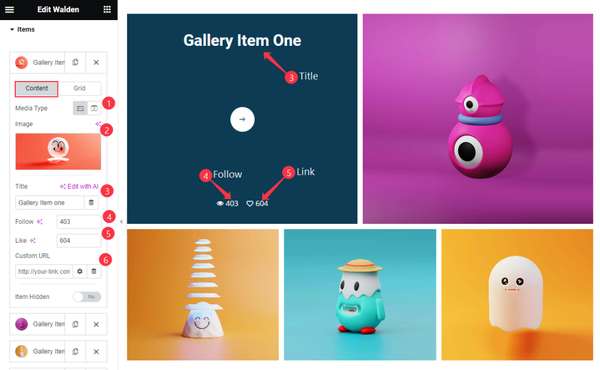The image size is (600, 370).
Task: Click the dynamic tags icon beside Title field
Action: coord(91,202)
